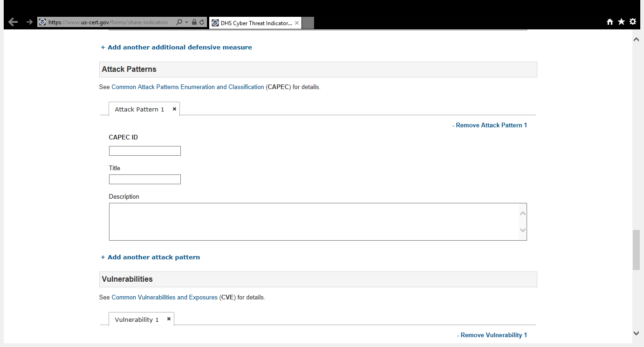Click the browser Back arrow button
Image resolution: width=644 pixels, height=347 pixels.
13,22
